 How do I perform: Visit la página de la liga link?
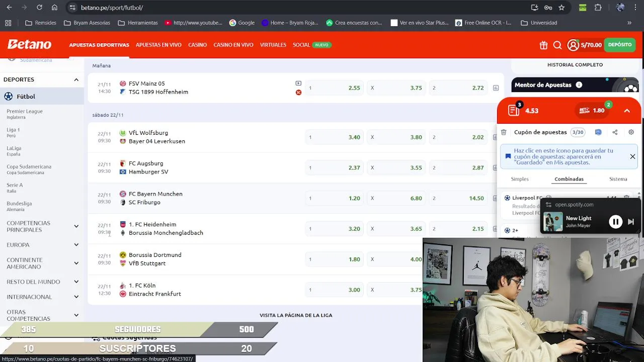296,315
